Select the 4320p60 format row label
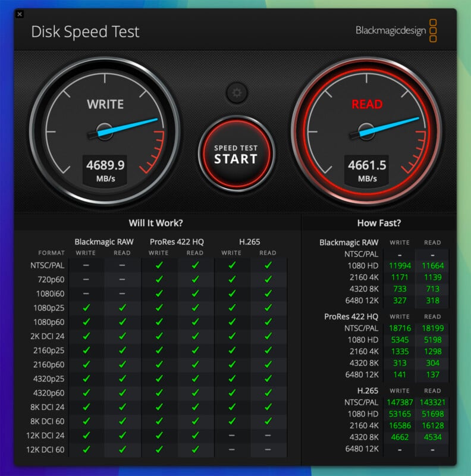 pos(49,393)
